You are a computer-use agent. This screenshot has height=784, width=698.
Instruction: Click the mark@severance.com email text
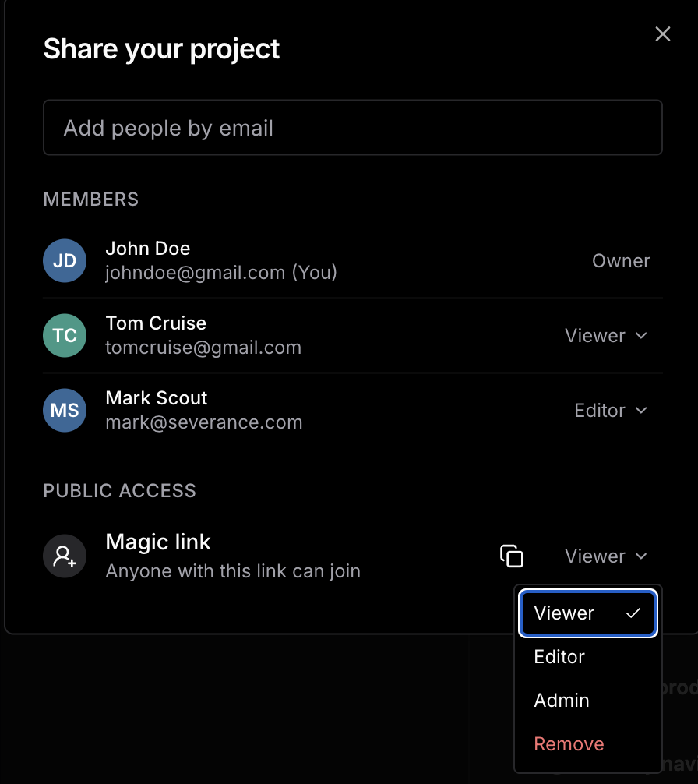click(203, 422)
